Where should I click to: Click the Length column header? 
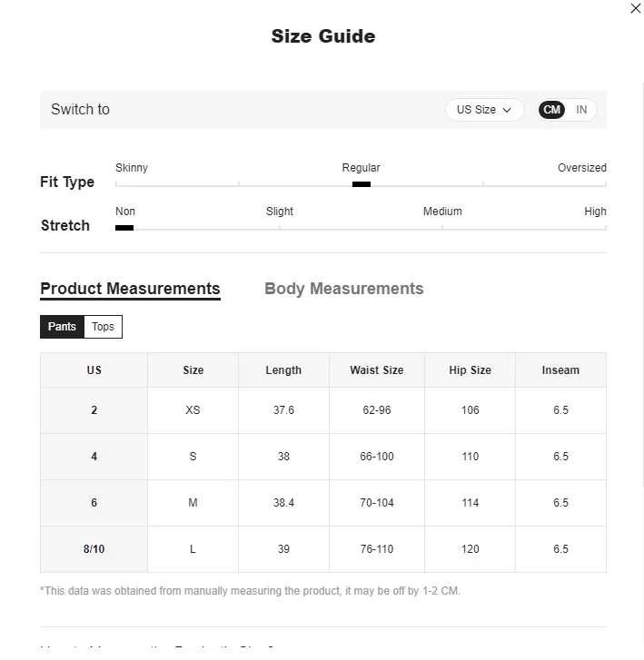[x=283, y=370]
